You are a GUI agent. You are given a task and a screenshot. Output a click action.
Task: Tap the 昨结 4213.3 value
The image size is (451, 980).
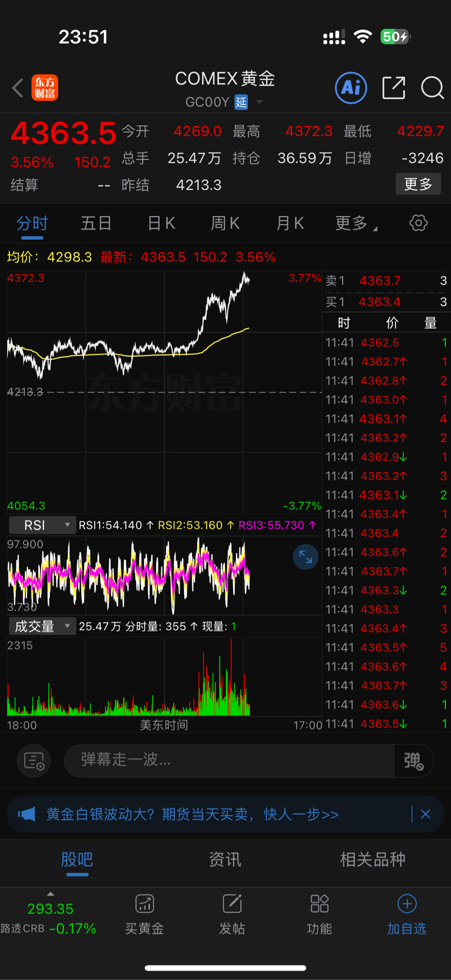click(x=199, y=185)
